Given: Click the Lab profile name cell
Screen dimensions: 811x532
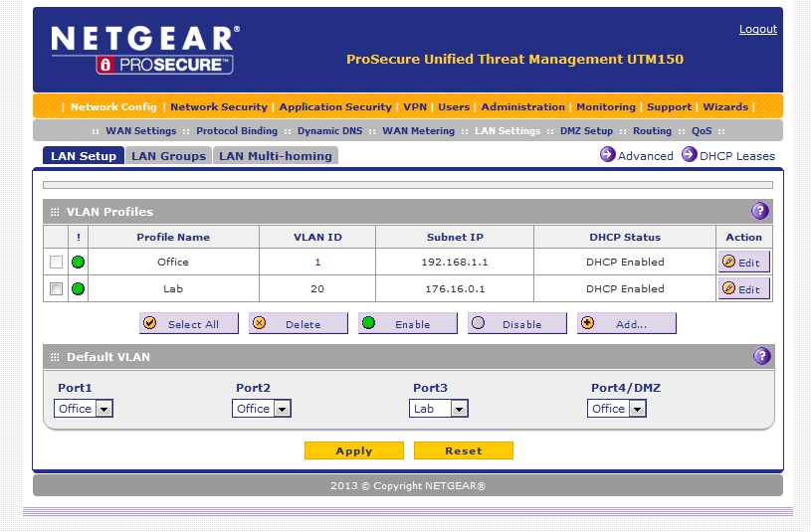Looking at the screenshot, I should tap(173, 289).
